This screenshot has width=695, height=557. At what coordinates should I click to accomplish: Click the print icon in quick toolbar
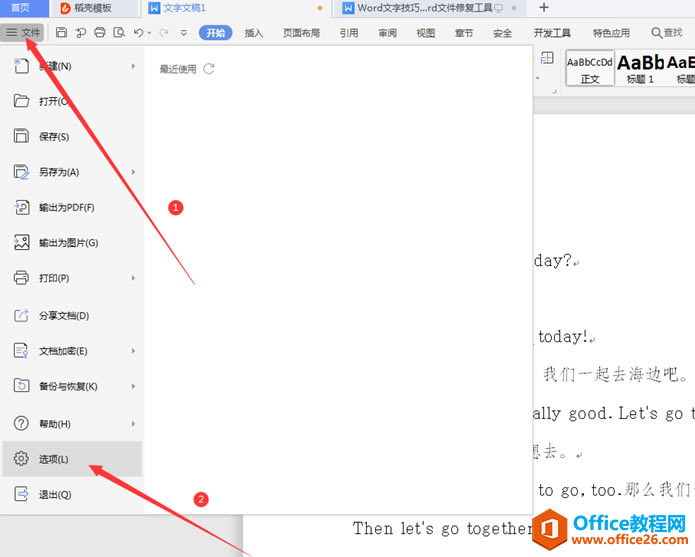[x=100, y=32]
